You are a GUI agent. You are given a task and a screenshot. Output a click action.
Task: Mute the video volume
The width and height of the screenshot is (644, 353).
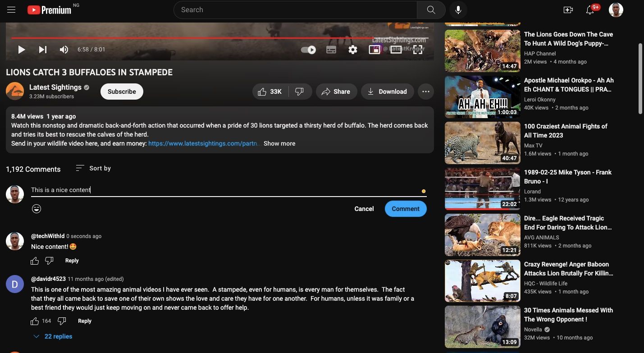64,50
